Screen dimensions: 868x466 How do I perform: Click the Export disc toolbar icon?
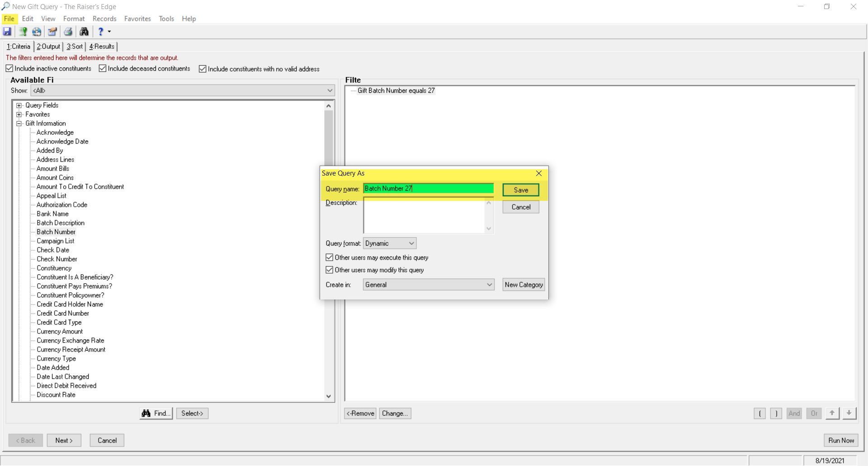tap(37, 32)
